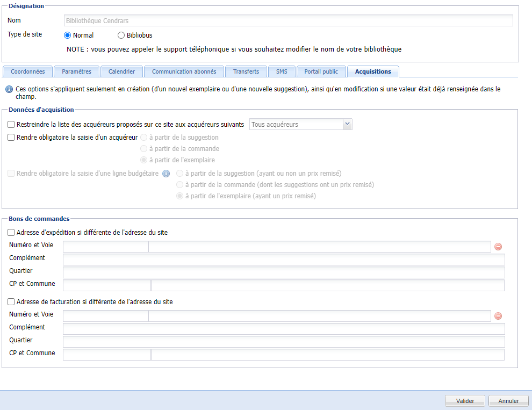
Task: Switch to the Transferts tab
Action: tap(246, 71)
